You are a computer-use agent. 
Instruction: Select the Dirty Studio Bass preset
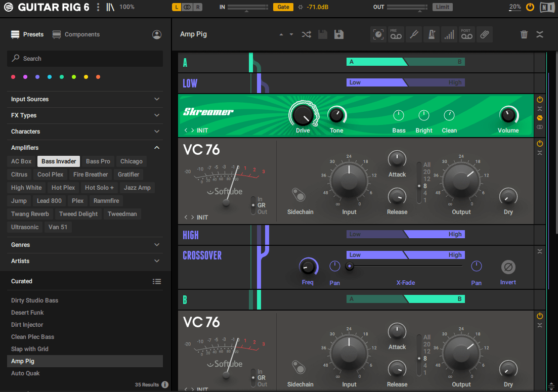84,300
